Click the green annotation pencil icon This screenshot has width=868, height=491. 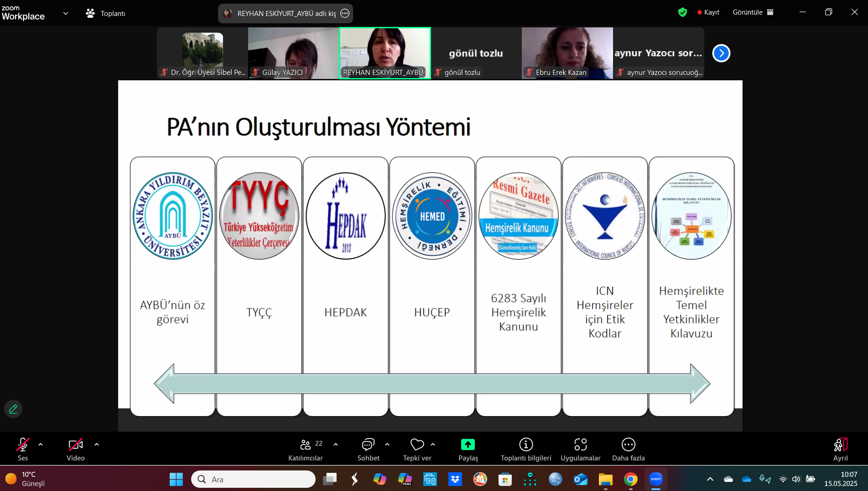tap(13, 409)
